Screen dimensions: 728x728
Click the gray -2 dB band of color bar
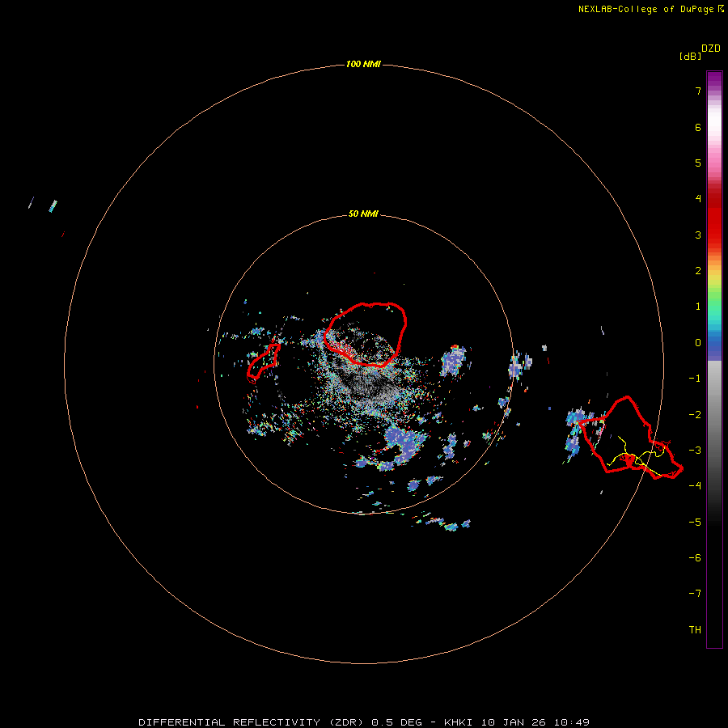(x=714, y=415)
